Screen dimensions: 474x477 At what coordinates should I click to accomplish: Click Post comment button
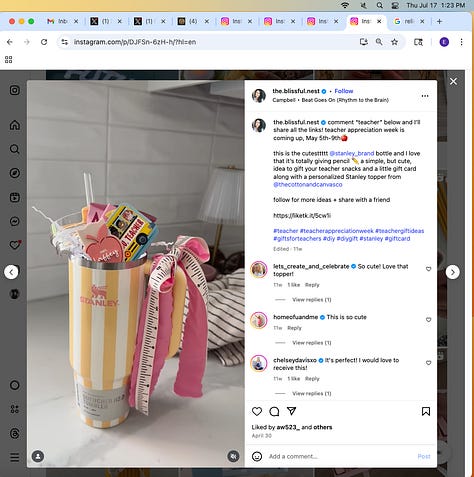pyautogui.click(x=424, y=456)
